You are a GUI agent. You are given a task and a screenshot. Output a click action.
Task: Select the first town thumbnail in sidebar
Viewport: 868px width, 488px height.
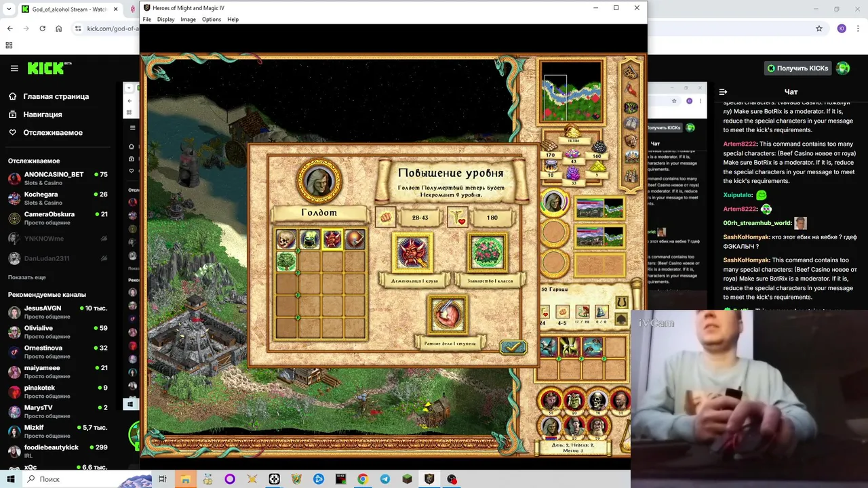point(599,209)
